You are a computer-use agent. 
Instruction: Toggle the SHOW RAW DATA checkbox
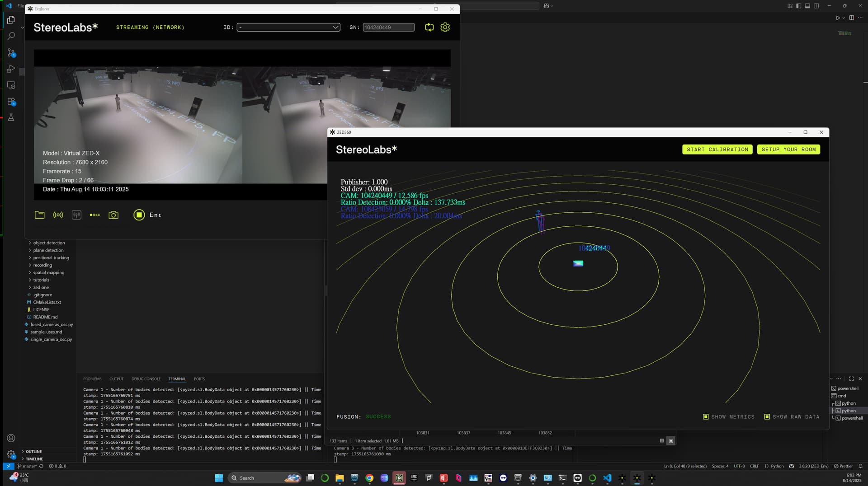pyautogui.click(x=767, y=417)
